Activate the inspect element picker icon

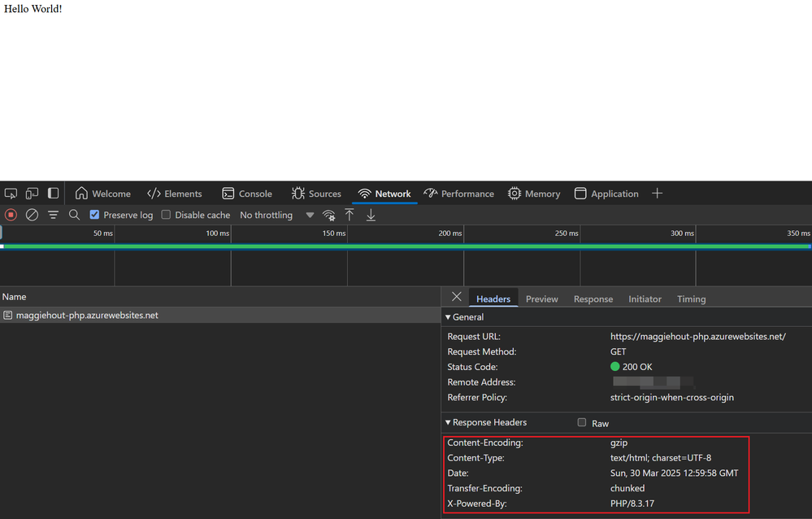(x=11, y=194)
